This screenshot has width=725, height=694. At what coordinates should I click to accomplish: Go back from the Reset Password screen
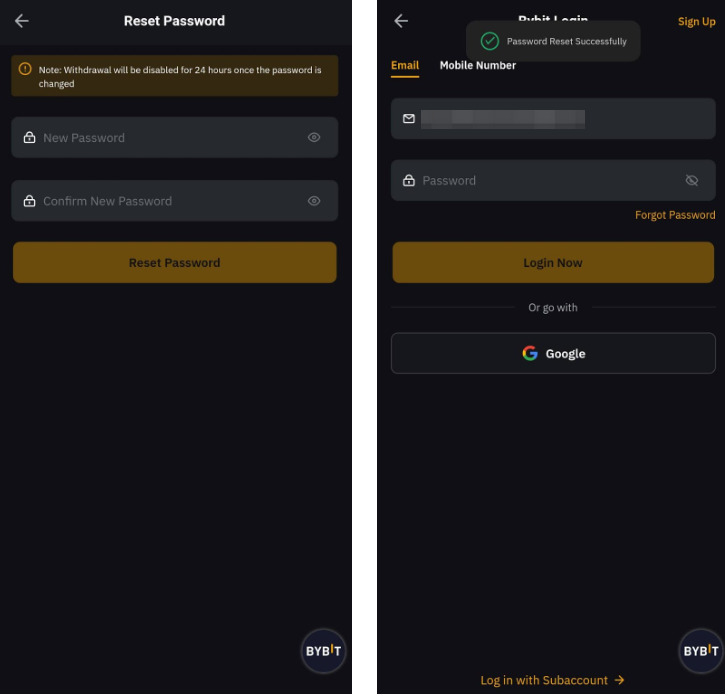click(x=22, y=21)
